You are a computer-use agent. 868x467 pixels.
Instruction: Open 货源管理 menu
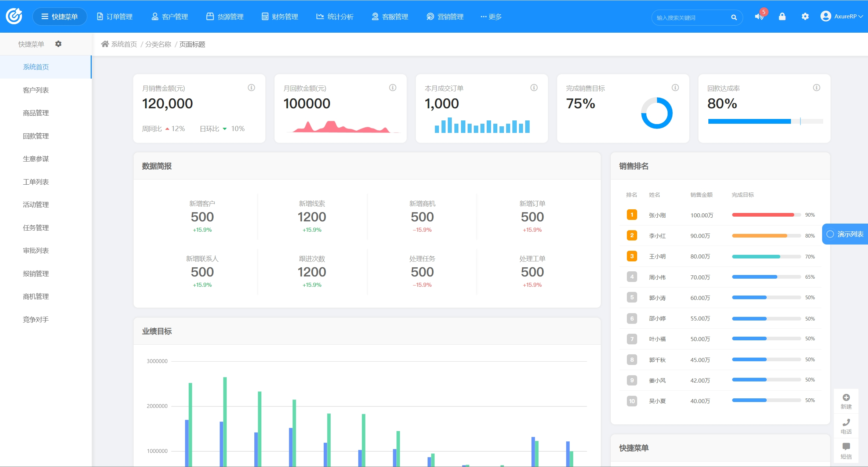point(225,17)
